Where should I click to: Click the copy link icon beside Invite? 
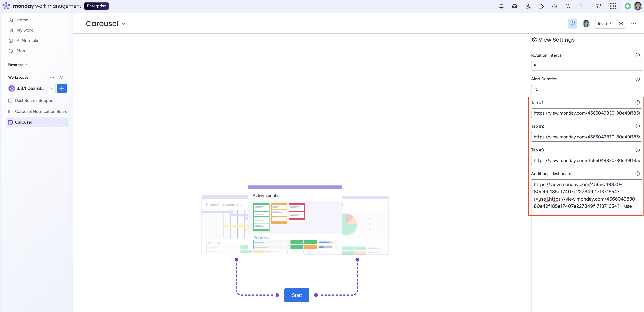point(621,23)
